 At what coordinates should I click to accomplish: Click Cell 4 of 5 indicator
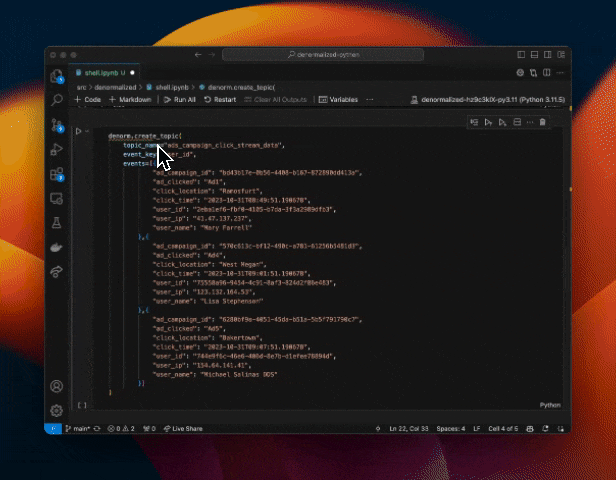(x=503, y=429)
